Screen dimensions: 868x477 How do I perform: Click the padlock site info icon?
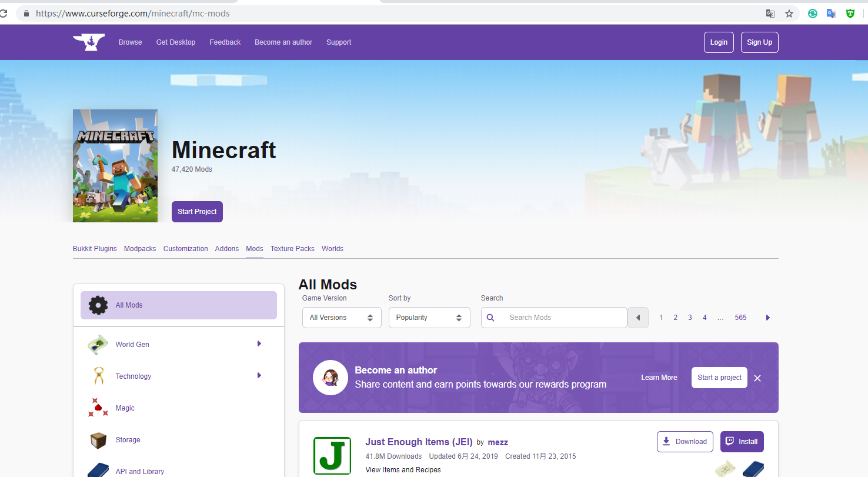coord(26,14)
